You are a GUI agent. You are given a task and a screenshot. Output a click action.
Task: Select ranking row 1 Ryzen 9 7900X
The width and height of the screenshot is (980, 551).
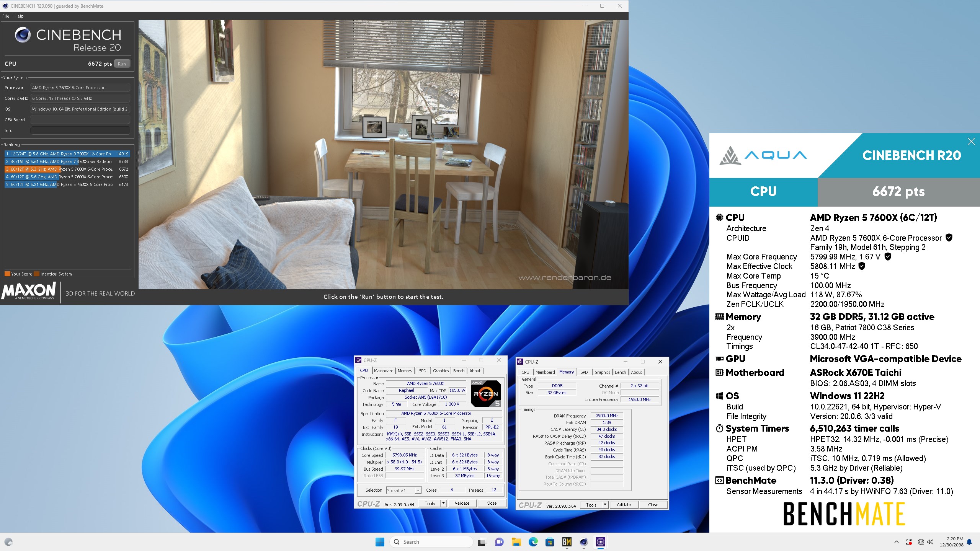coord(67,154)
